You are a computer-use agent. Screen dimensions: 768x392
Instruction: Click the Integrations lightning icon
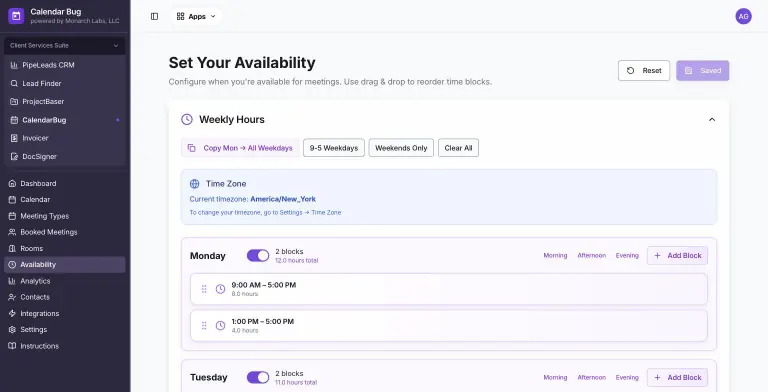click(12, 314)
